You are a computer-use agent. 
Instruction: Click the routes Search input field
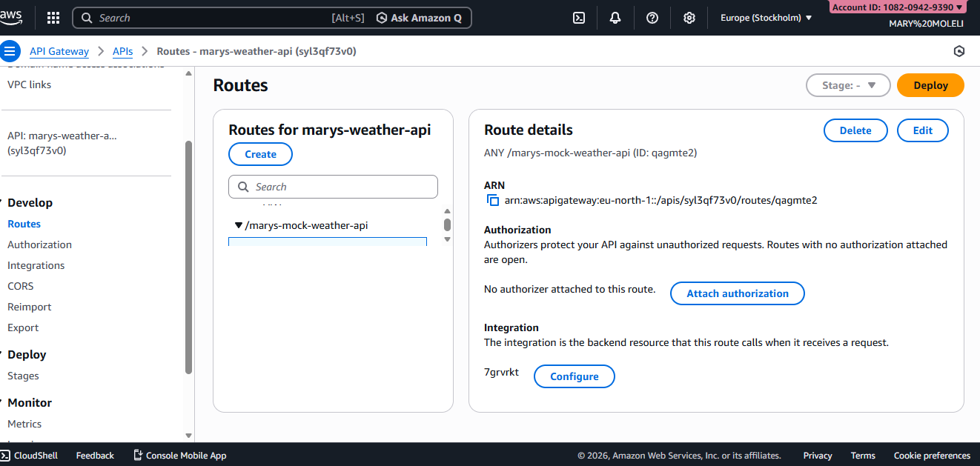point(334,187)
